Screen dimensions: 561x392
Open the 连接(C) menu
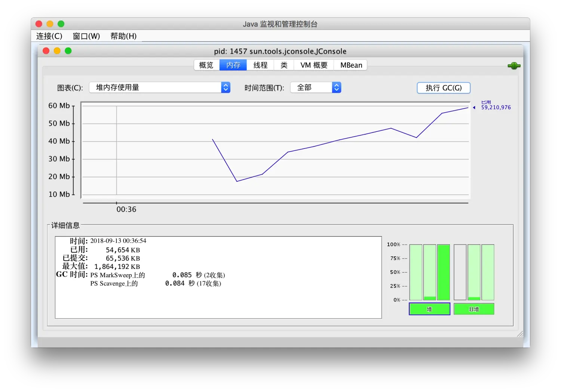pyautogui.click(x=49, y=36)
